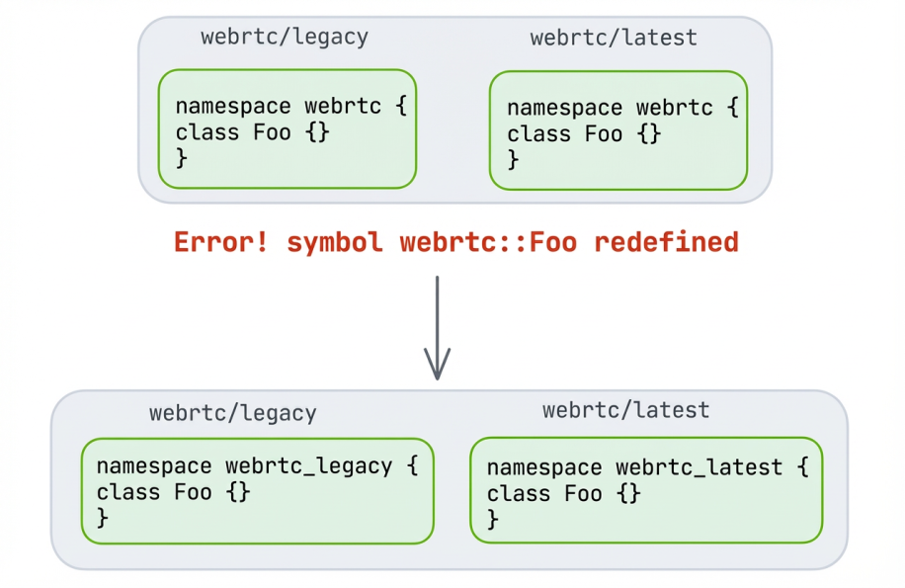Viewport: 905px width, 588px height.
Task: Select 'class Foo {}' line under upper webrtc/legacy
Action: click(252, 132)
